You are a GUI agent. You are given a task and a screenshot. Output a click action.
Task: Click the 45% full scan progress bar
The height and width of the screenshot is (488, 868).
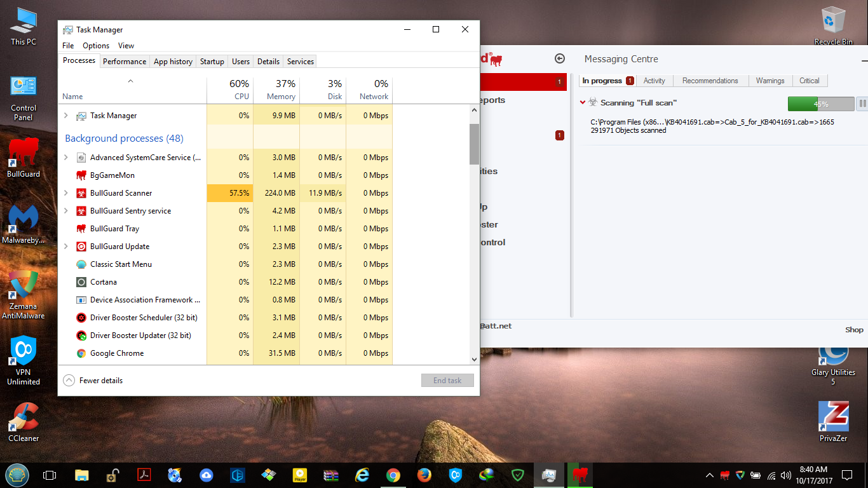tap(821, 104)
